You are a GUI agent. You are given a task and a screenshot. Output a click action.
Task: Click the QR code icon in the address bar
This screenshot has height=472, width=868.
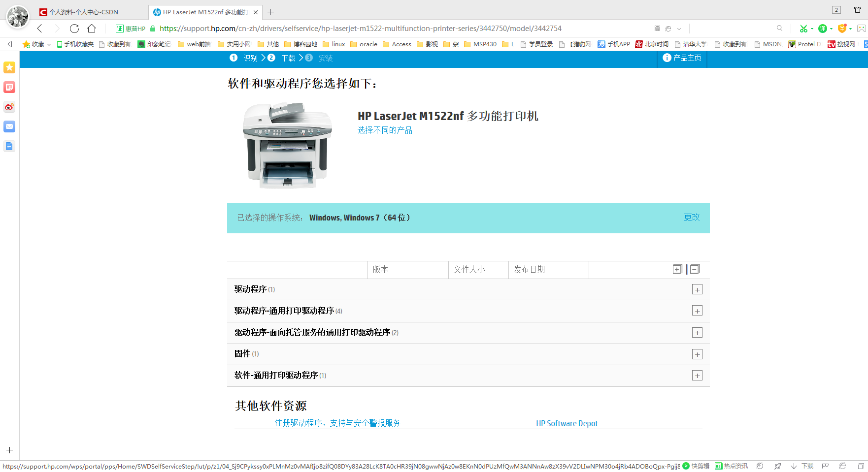pyautogui.click(x=657, y=28)
